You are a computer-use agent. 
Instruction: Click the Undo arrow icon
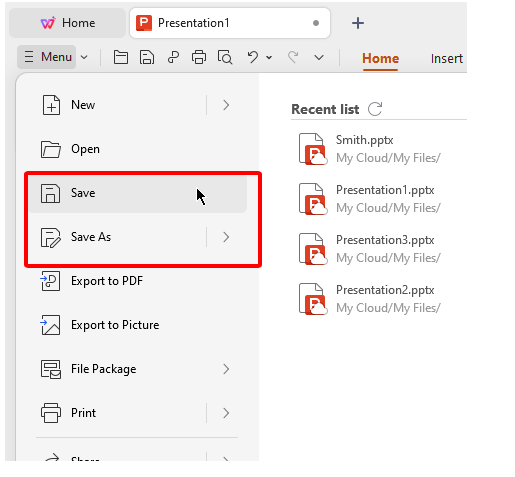pos(253,57)
